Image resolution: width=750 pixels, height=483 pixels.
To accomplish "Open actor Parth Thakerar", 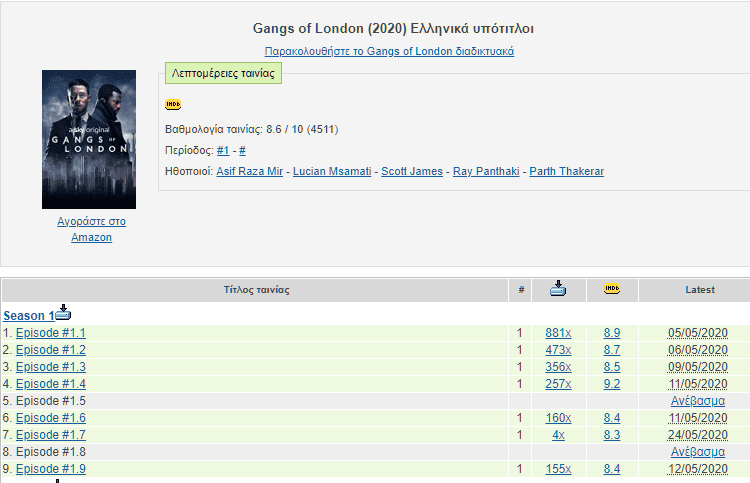I will (x=566, y=171).
